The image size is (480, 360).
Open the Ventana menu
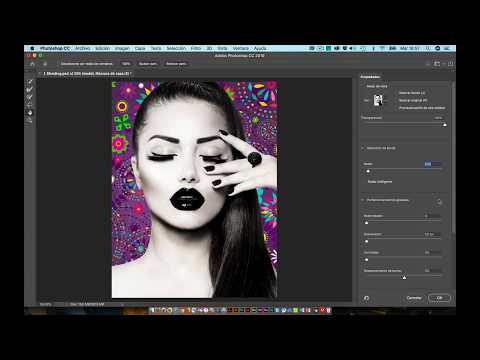[x=241, y=48]
